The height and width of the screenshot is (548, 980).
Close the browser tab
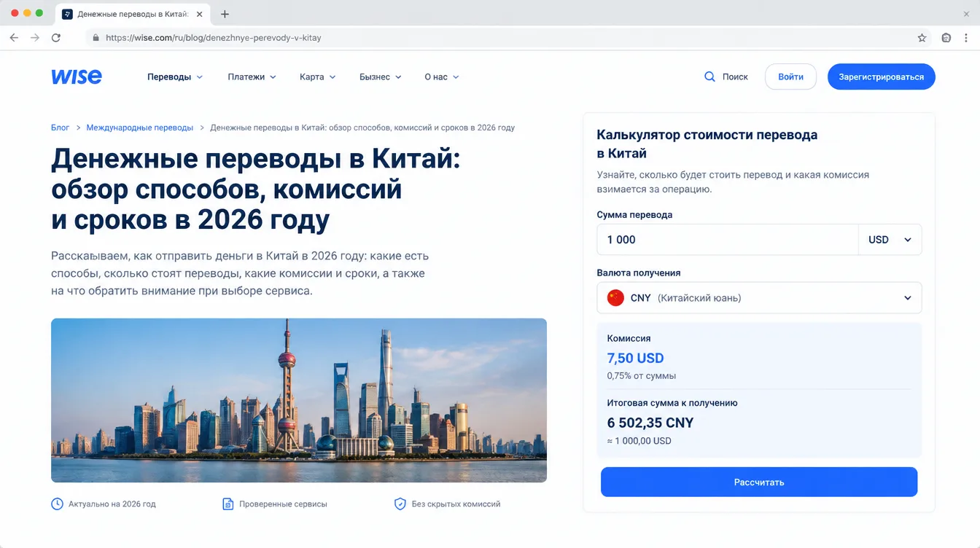coord(200,14)
